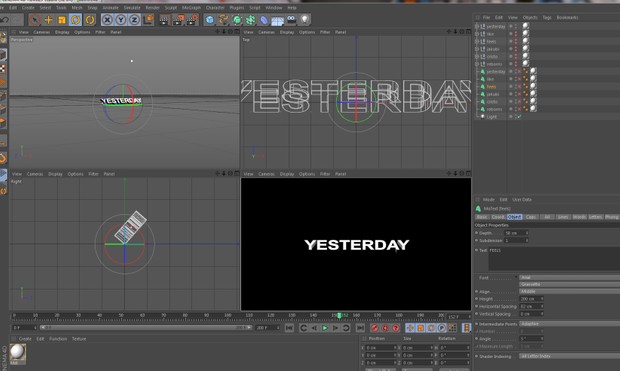Click the red Record Active Objects button
This screenshot has width=620, height=371.
tap(374, 328)
